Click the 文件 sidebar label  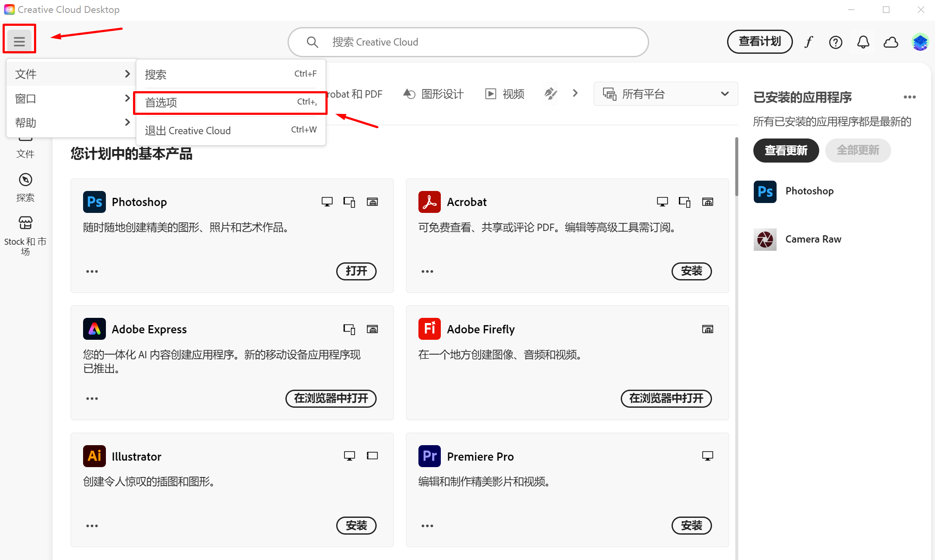click(x=25, y=154)
